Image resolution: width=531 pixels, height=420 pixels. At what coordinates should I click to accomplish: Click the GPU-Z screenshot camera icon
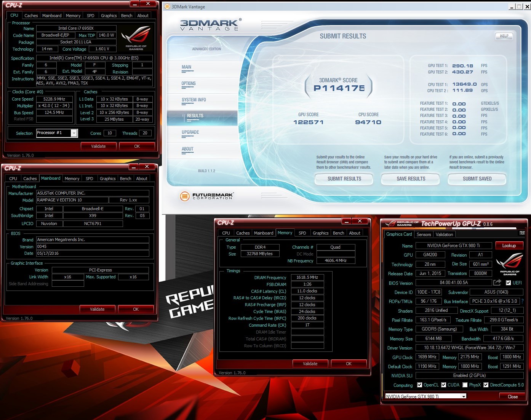click(522, 233)
